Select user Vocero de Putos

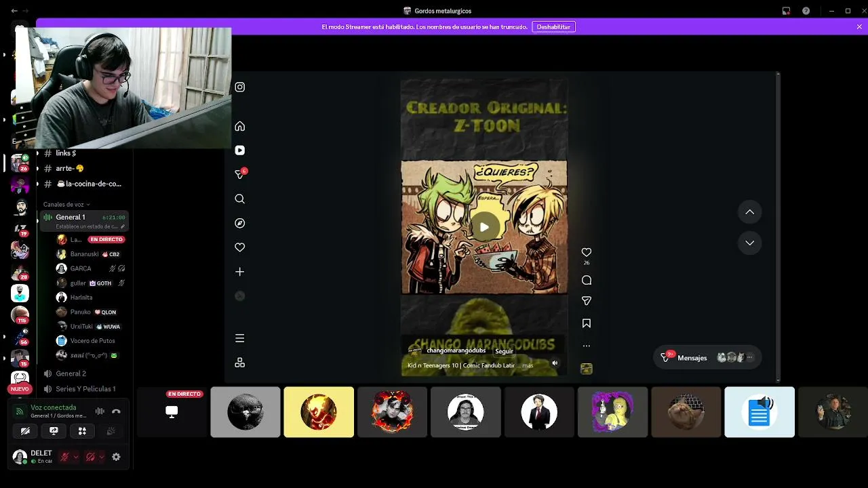click(92, 341)
